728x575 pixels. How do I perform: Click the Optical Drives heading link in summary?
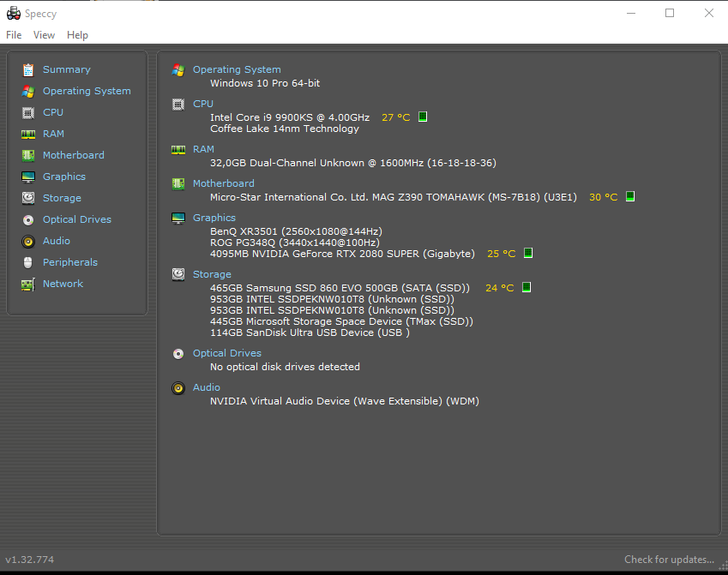click(227, 353)
